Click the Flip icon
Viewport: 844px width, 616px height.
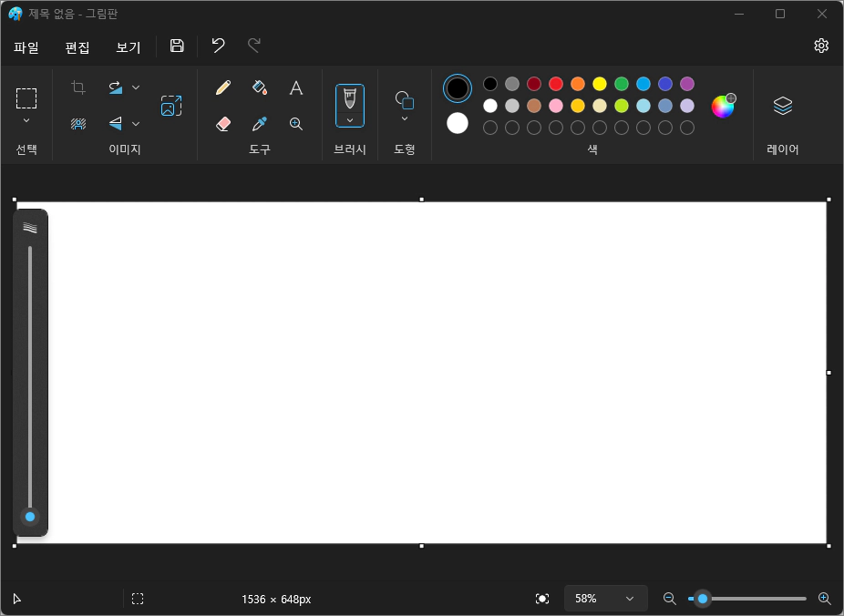(116, 124)
